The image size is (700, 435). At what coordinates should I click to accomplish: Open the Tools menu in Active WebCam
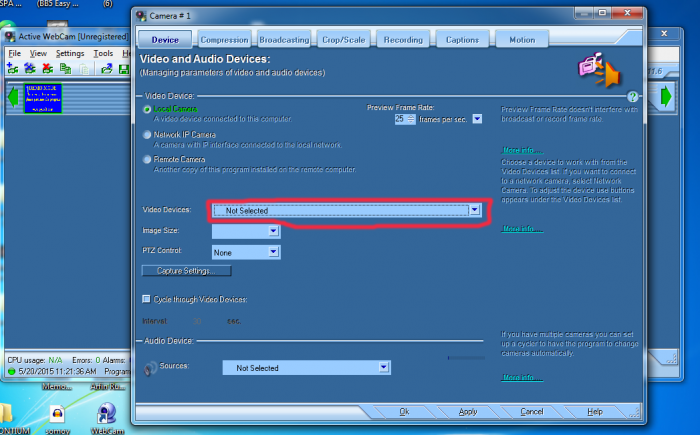pos(103,54)
